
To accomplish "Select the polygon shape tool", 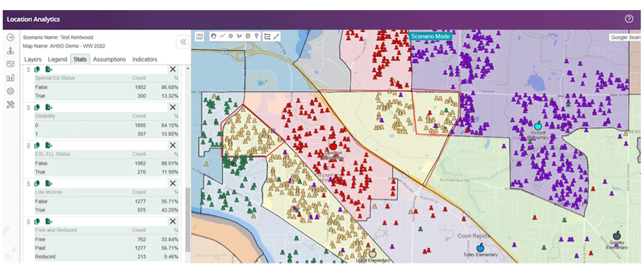I will click(x=239, y=36).
